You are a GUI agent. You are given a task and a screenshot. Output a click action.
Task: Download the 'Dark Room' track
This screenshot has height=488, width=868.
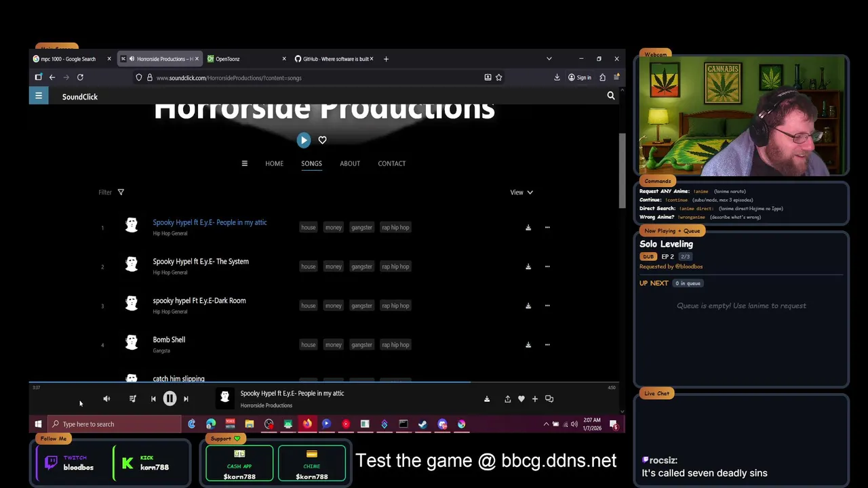pos(528,306)
